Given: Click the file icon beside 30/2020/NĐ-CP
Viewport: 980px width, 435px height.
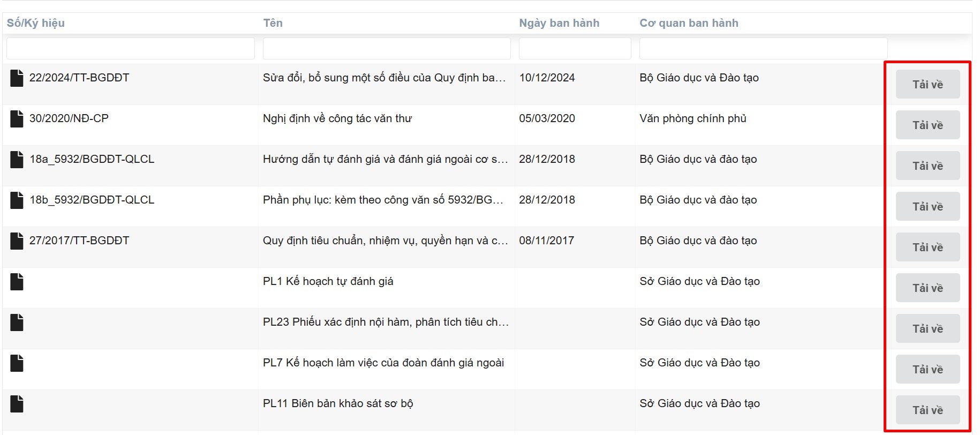Looking at the screenshot, I should coord(17,119).
